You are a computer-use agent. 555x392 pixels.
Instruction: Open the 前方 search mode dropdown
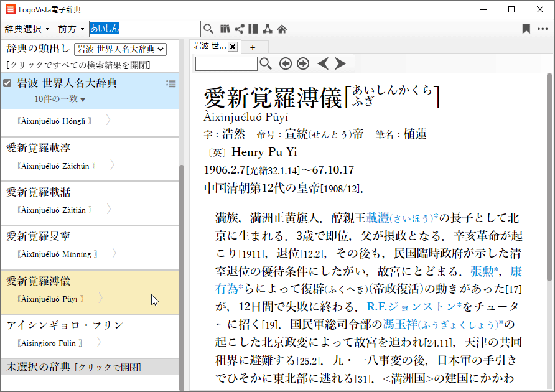(x=72, y=29)
